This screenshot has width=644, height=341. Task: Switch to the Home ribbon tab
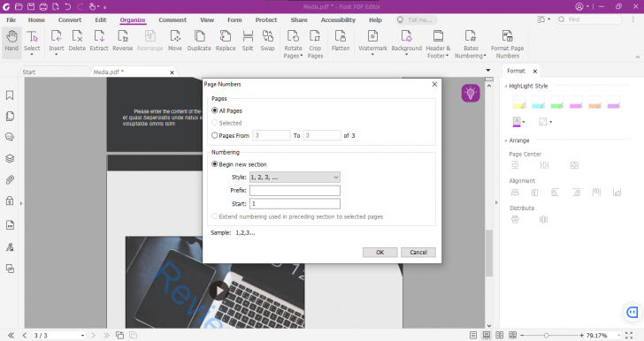tap(36, 19)
